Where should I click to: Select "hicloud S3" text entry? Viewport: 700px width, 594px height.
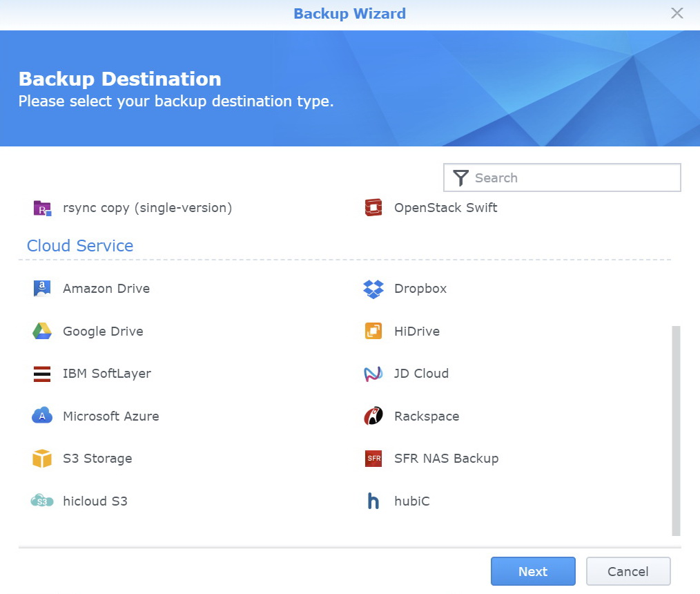95,501
